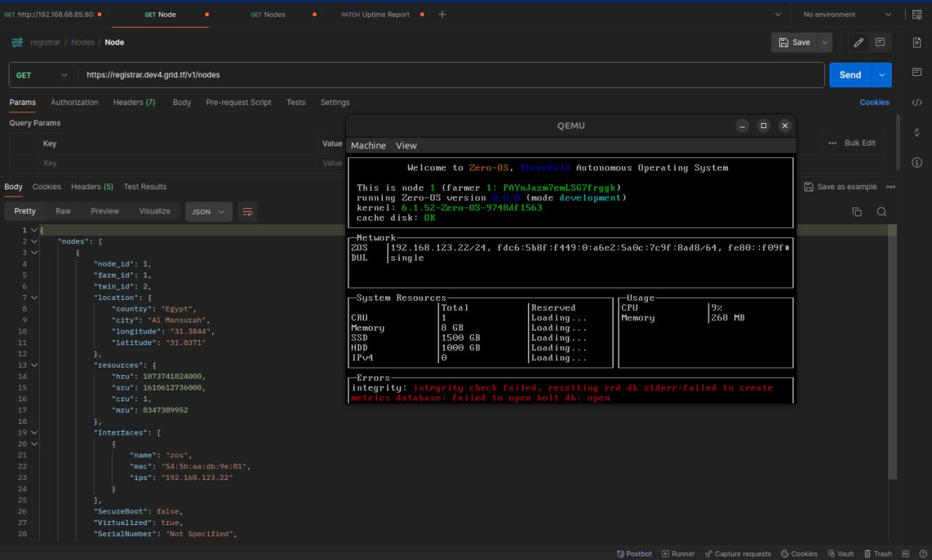The image size is (932, 560).
Task: Switch response view to Raw
Action: [x=63, y=211]
